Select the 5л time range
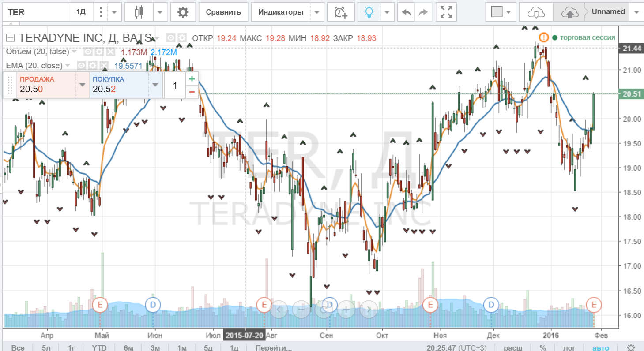644x351 pixels. (x=46, y=347)
